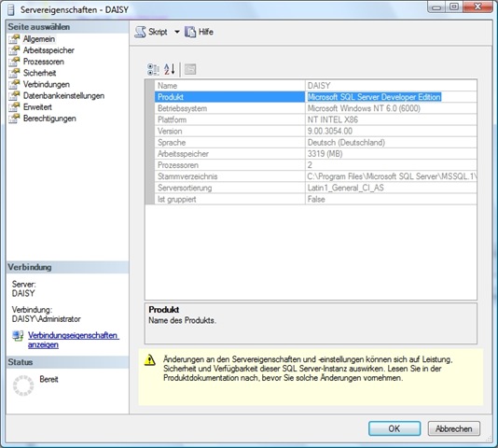Click the DAISY\Administrator connection text
498x448 pixels.
coord(46,319)
